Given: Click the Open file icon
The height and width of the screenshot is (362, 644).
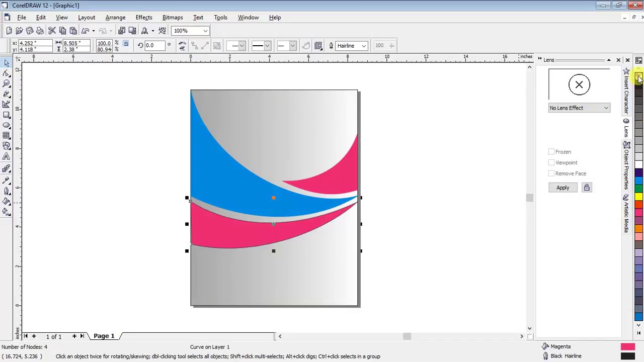Looking at the screenshot, I should coord(19,31).
